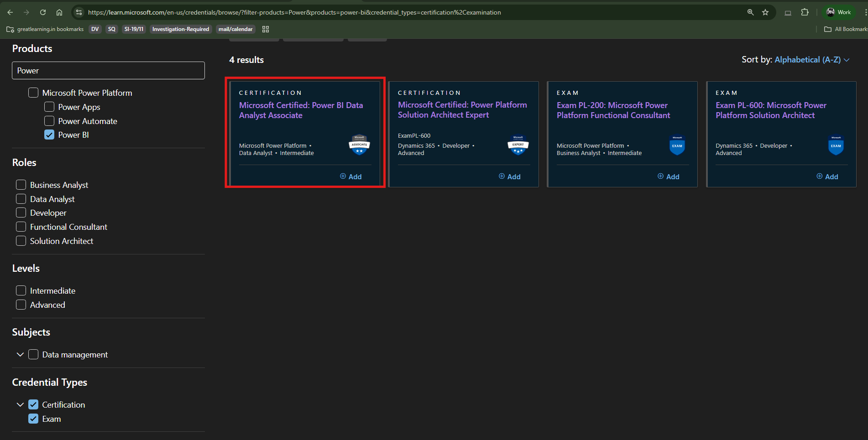Open the All Bookmarks folder

pyautogui.click(x=846, y=29)
